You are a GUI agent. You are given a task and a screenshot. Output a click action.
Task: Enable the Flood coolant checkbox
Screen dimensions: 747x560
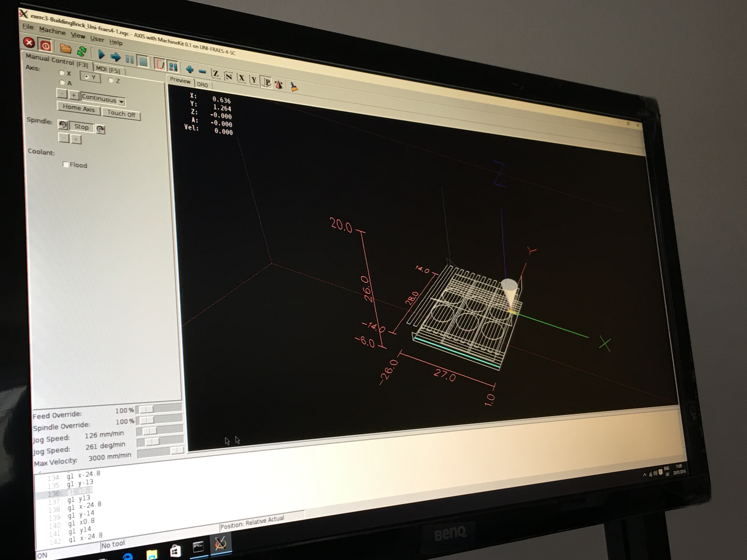click(66, 164)
